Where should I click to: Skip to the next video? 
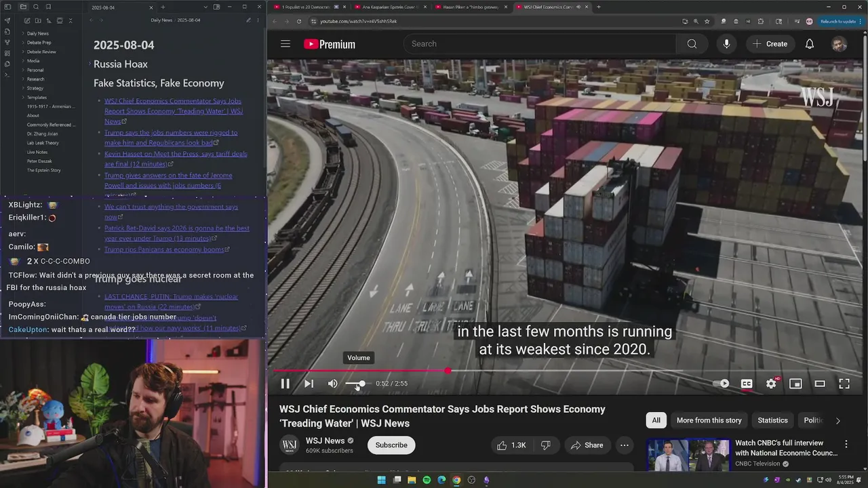tap(309, 384)
